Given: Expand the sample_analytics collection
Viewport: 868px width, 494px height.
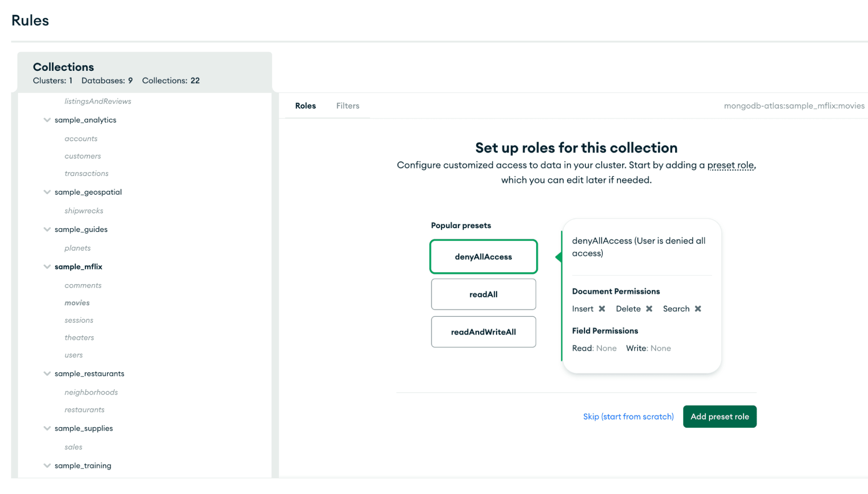Looking at the screenshot, I should pyautogui.click(x=47, y=120).
